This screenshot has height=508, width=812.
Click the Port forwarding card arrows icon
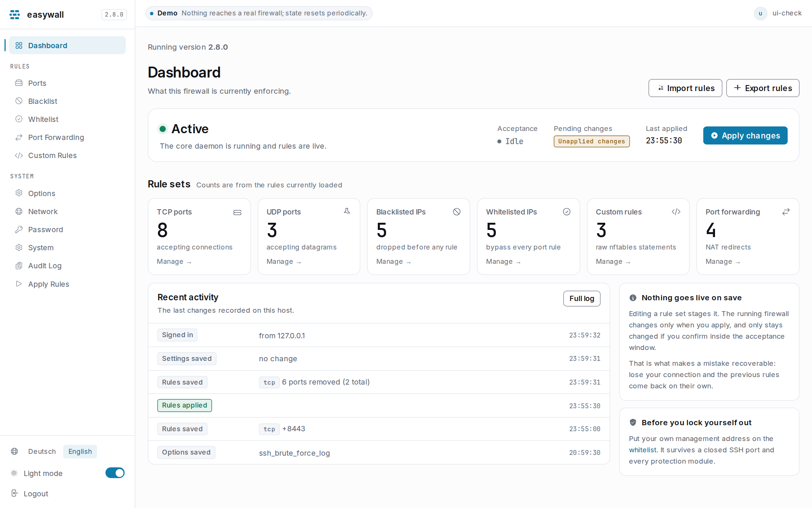tap(786, 212)
